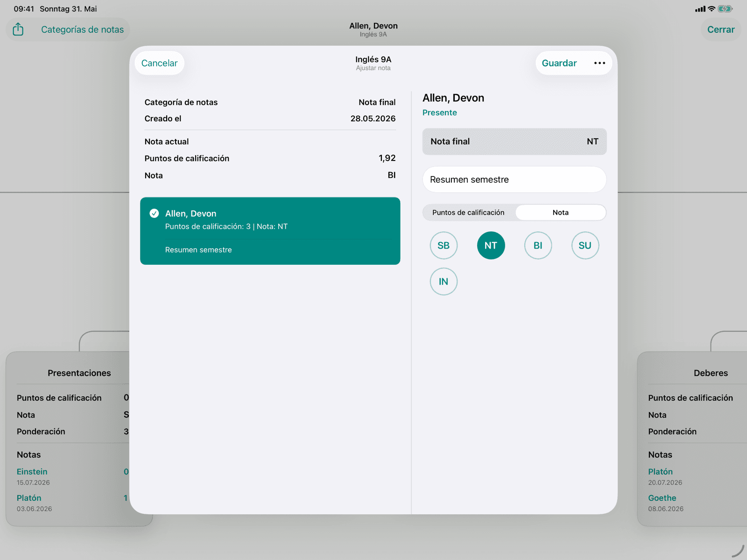Click the date 08.06.2026 under Goethe
Screen dimensions: 747x560
[666, 509]
